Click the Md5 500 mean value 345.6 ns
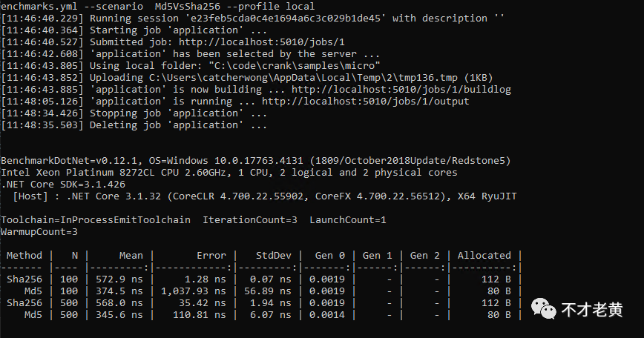644x338 pixels. coord(119,314)
